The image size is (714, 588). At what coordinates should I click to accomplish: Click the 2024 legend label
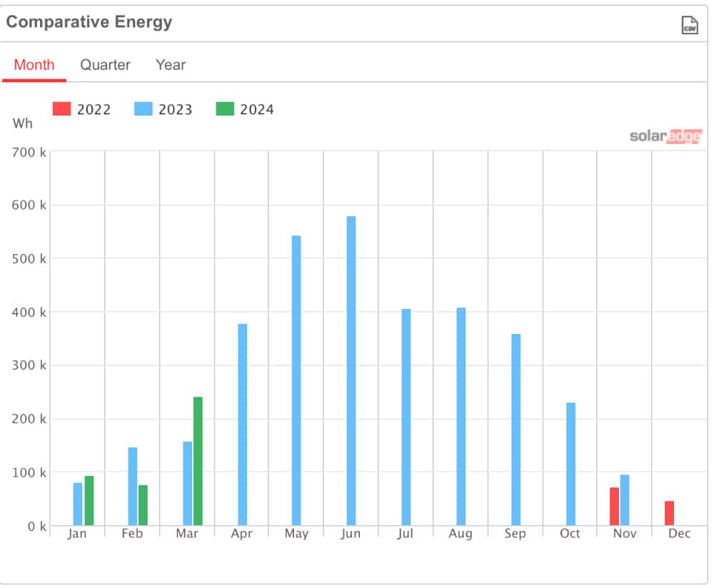pos(257,110)
